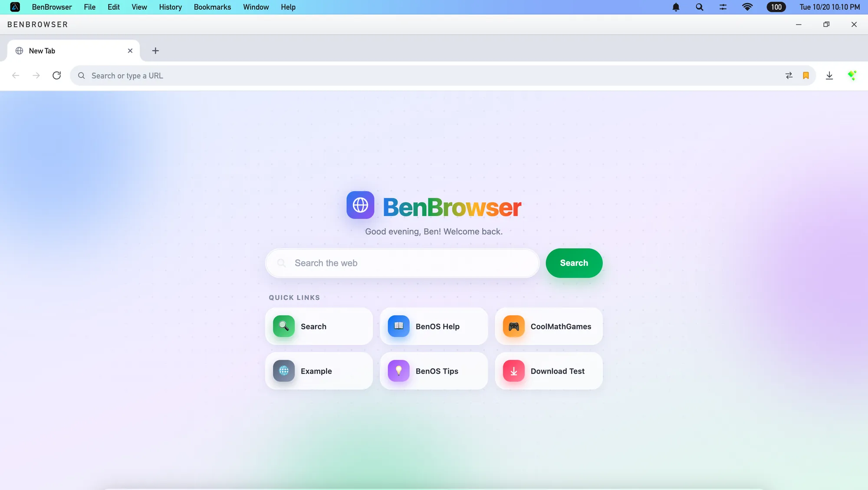Reload the current page
The image size is (868, 490).
[57, 76]
